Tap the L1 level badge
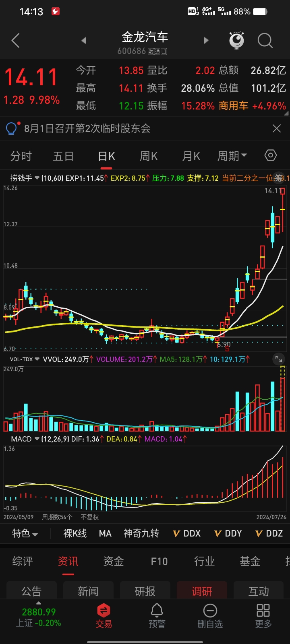 coord(164,52)
